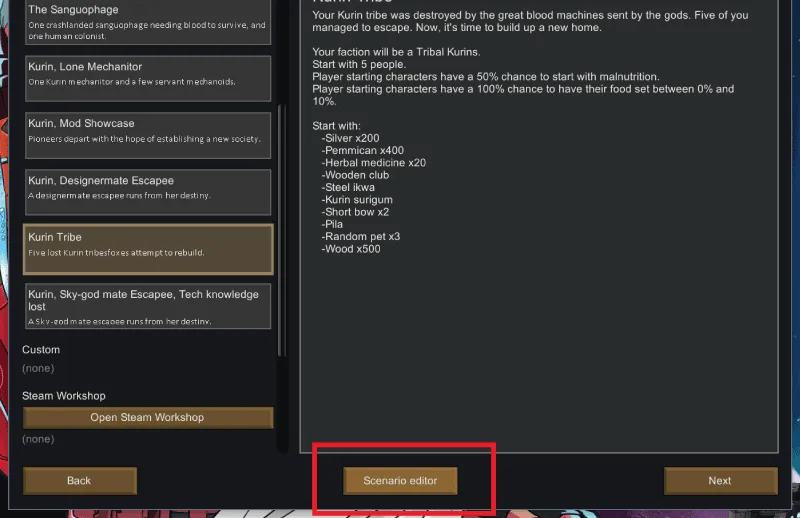Open Steam Workshop button

[148, 417]
